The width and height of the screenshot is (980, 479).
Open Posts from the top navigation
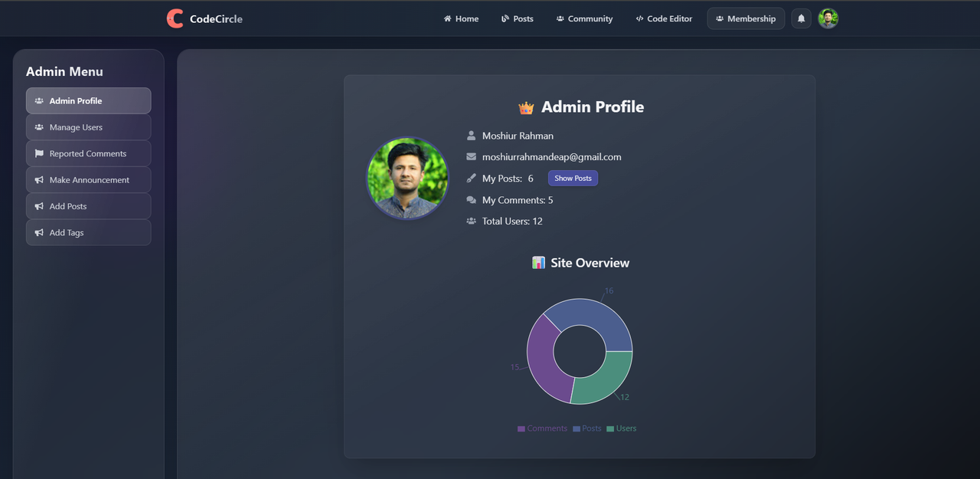[x=518, y=18]
